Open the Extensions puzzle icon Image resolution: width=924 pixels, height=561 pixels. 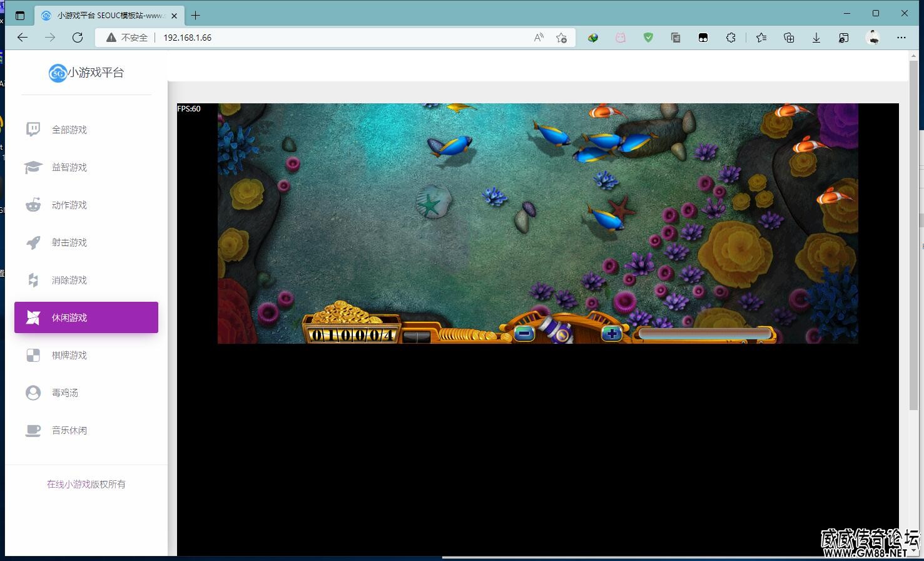[x=731, y=38]
